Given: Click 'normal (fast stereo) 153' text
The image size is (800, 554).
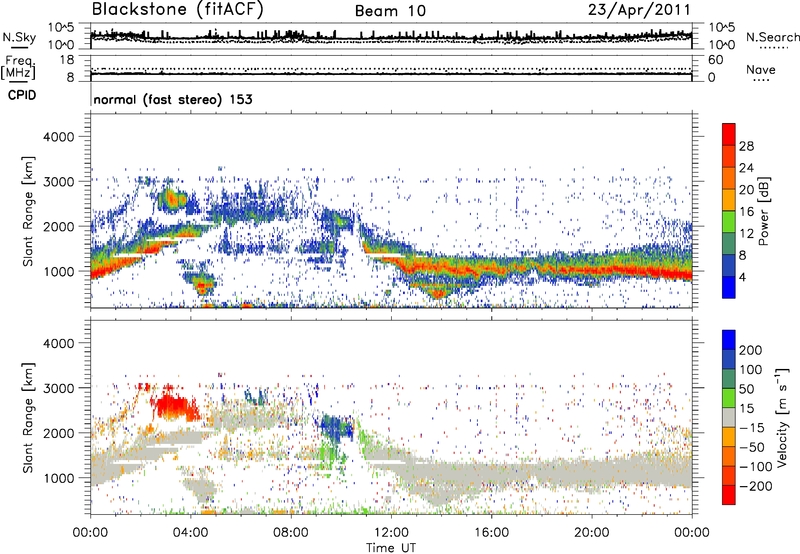Looking at the screenshot, I should point(173,99).
